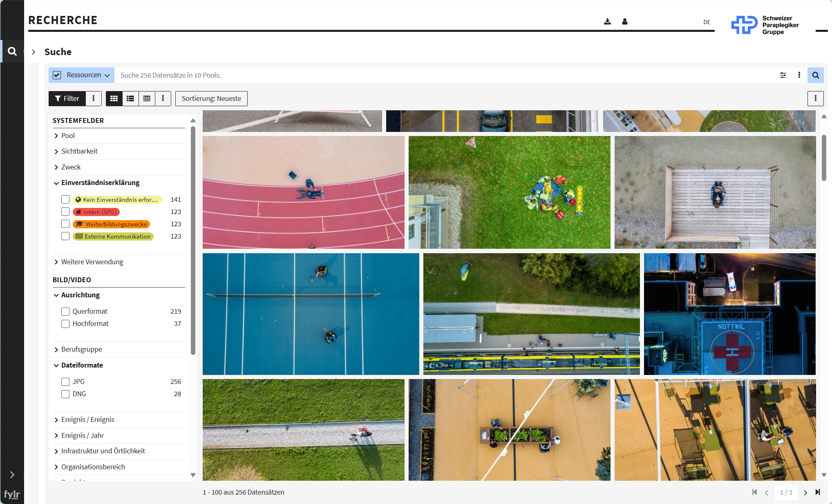Expand the Weitere Verwendung filter
This screenshot has height=504, width=832.
click(x=119, y=262)
